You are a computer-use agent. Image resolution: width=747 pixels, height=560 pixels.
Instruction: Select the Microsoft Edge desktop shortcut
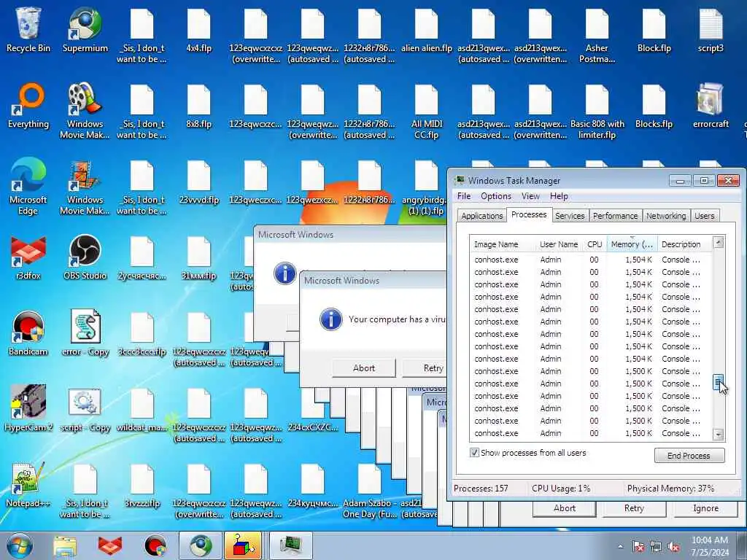pyautogui.click(x=28, y=187)
